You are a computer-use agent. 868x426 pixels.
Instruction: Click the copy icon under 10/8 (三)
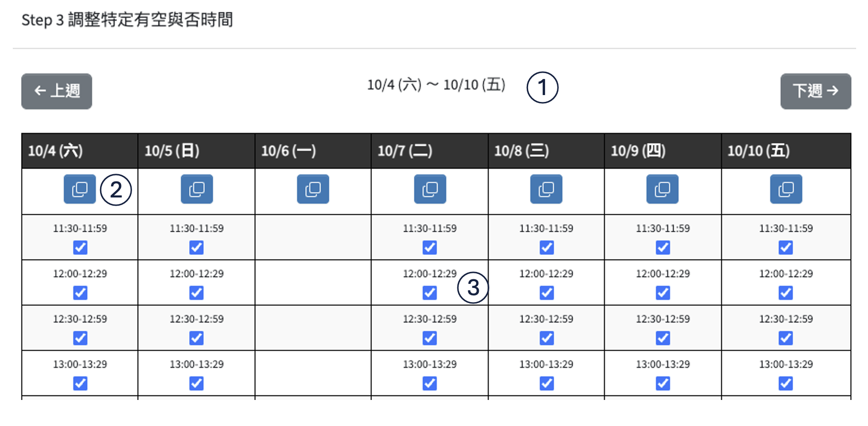546,189
